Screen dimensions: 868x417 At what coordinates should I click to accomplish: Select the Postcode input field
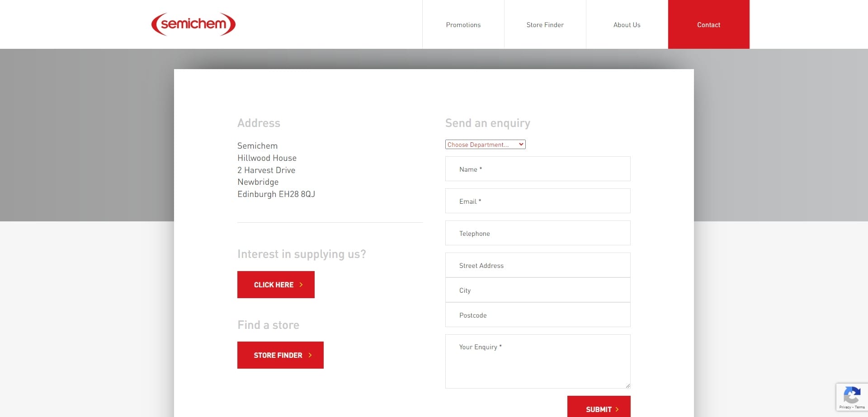pyautogui.click(x=538, y=315)
